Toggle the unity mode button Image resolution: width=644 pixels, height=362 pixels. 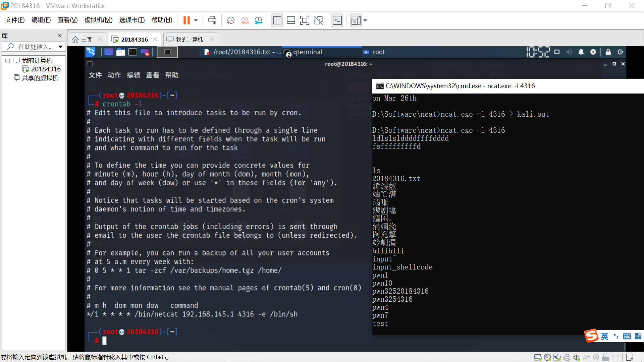[x=318, y=20]
